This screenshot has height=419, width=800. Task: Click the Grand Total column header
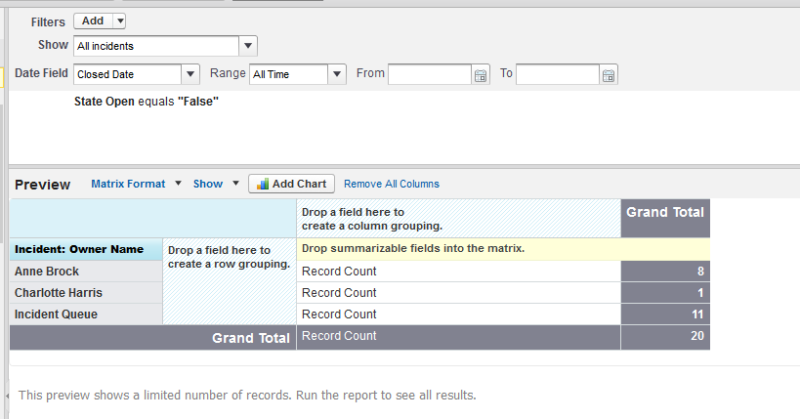[x=665, y=212]
